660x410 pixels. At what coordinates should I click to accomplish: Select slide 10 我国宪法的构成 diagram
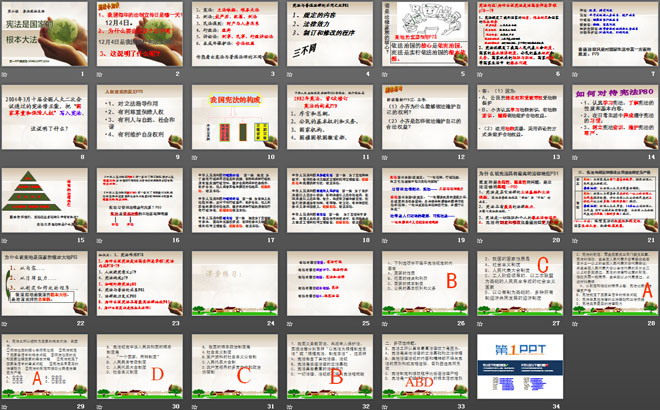click(235, 117)
